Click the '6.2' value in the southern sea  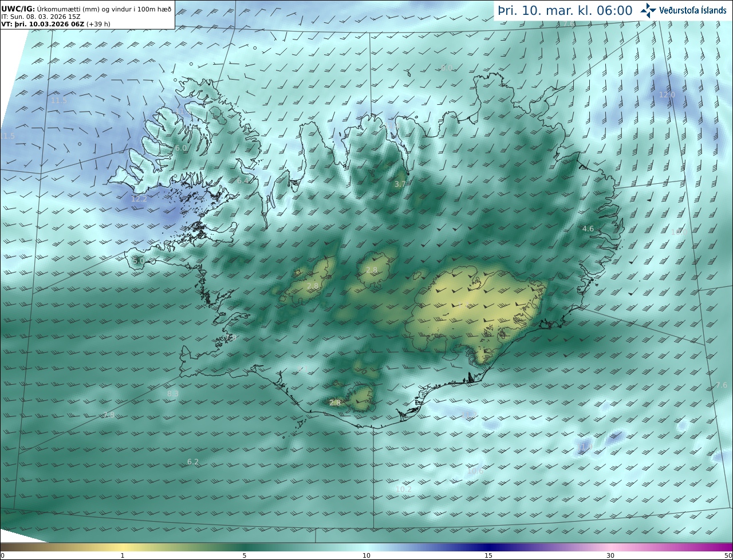pos(193,462)
